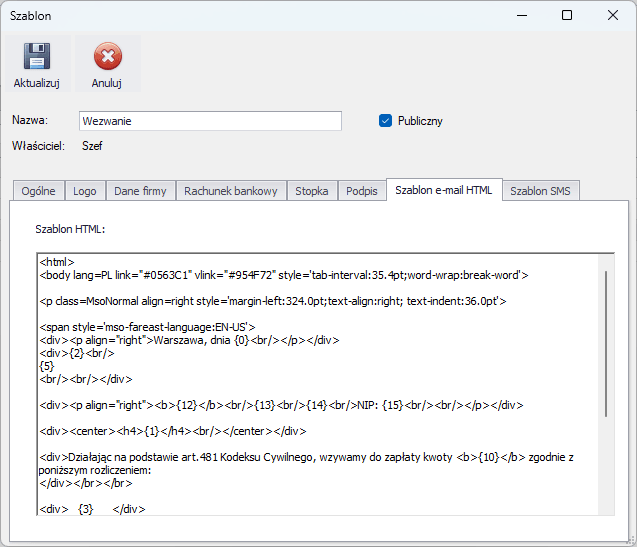The image size is (637, 547).
Task: Open the Dane firmy tab
Action: click(140, 191)
